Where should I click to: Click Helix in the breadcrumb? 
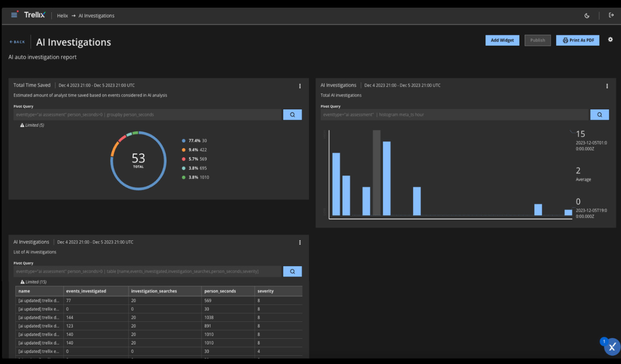(x=63, y=16)
